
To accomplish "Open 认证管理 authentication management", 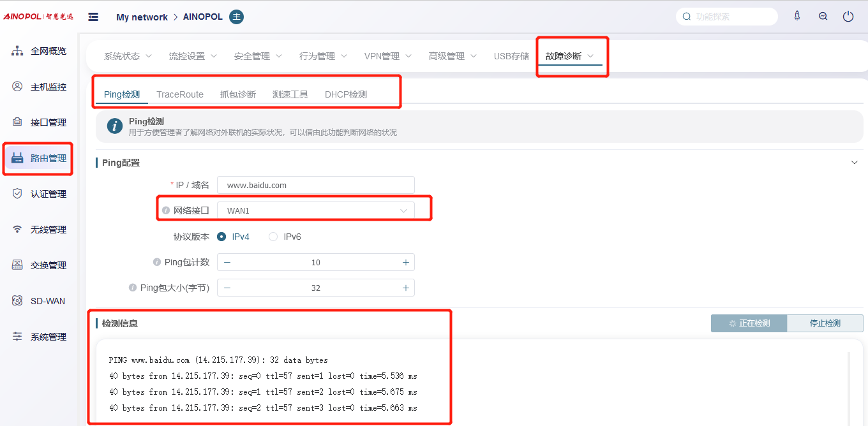I will [40, 194].
